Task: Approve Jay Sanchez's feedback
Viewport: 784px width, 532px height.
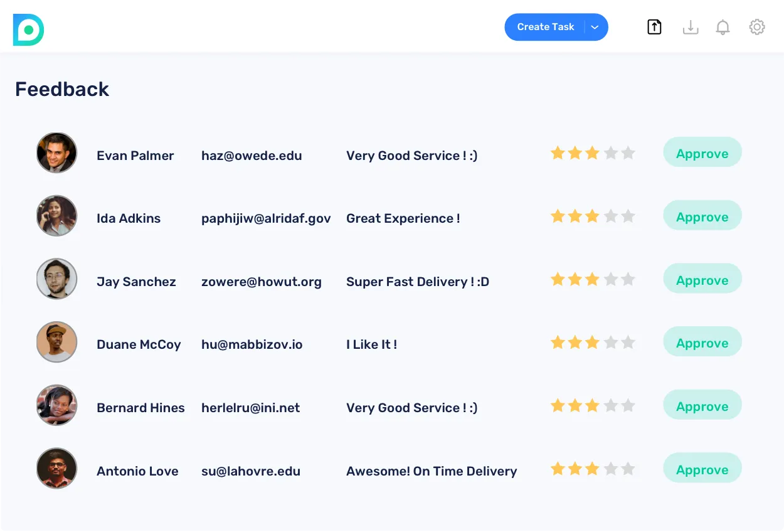Action: coord(702,280)
